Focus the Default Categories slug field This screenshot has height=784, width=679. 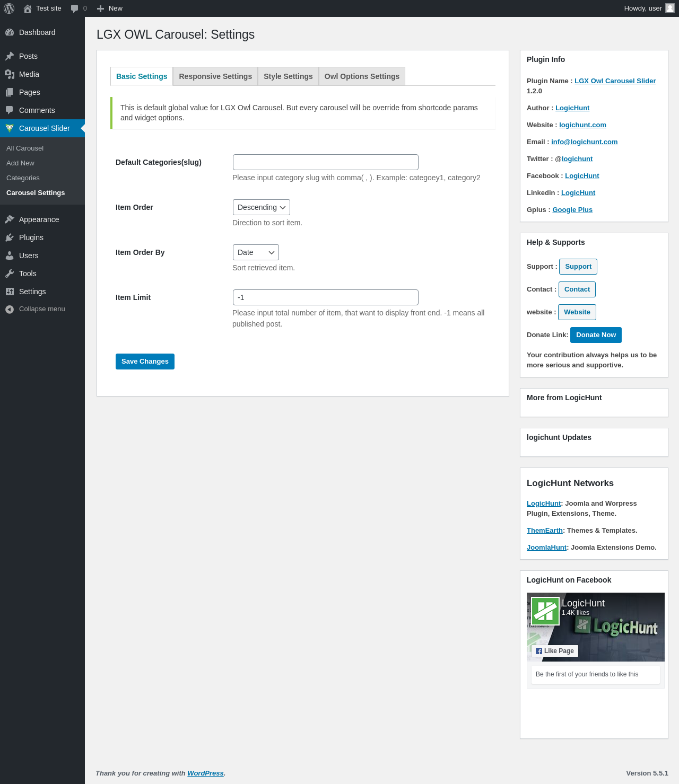(x=326, y=162)
